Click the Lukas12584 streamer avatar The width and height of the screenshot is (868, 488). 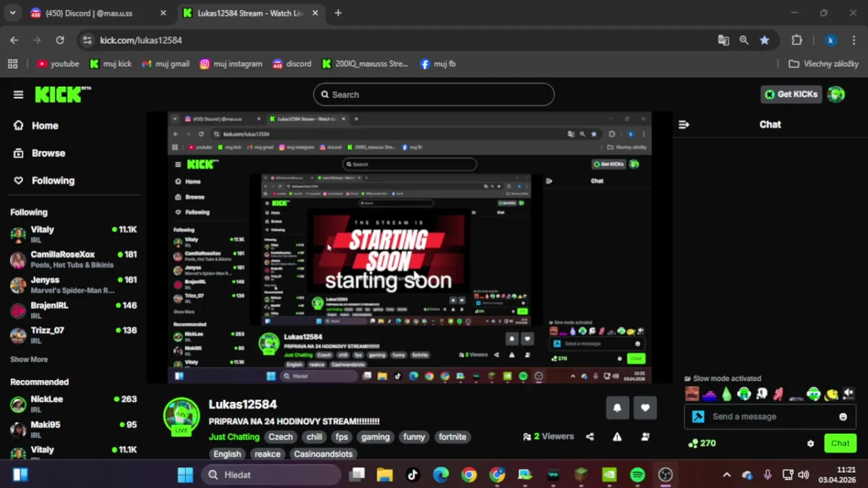pos(181,415)
